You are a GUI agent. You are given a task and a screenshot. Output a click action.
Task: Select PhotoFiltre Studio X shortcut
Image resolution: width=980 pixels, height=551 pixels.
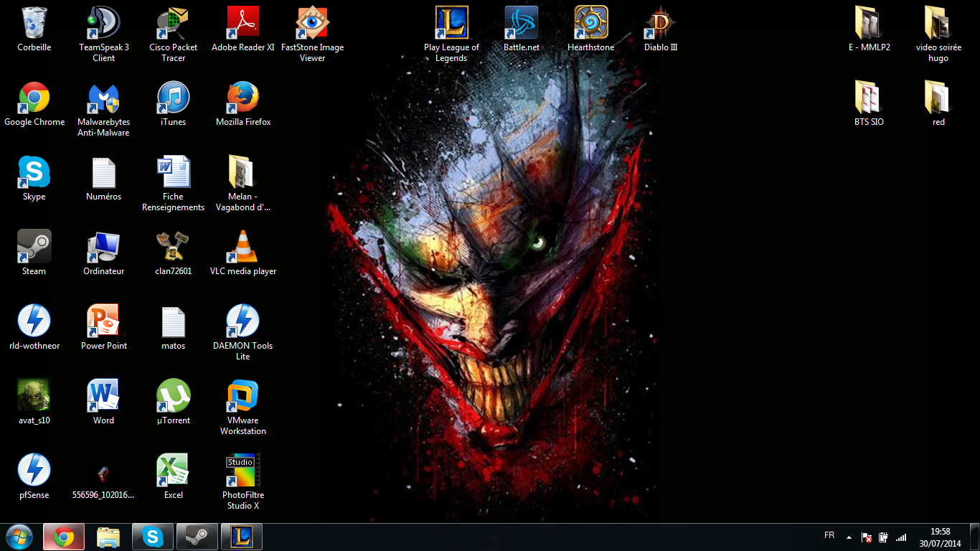point(242,471)
